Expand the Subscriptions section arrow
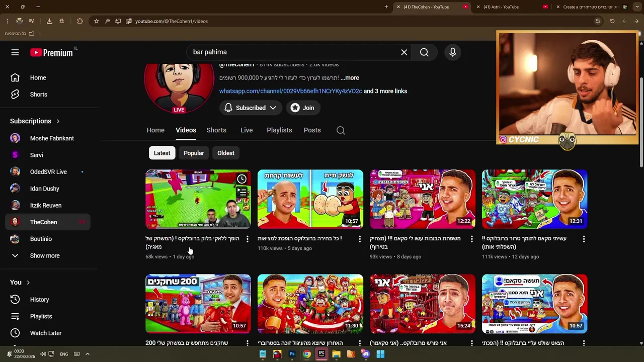 [x=58, y=121]
